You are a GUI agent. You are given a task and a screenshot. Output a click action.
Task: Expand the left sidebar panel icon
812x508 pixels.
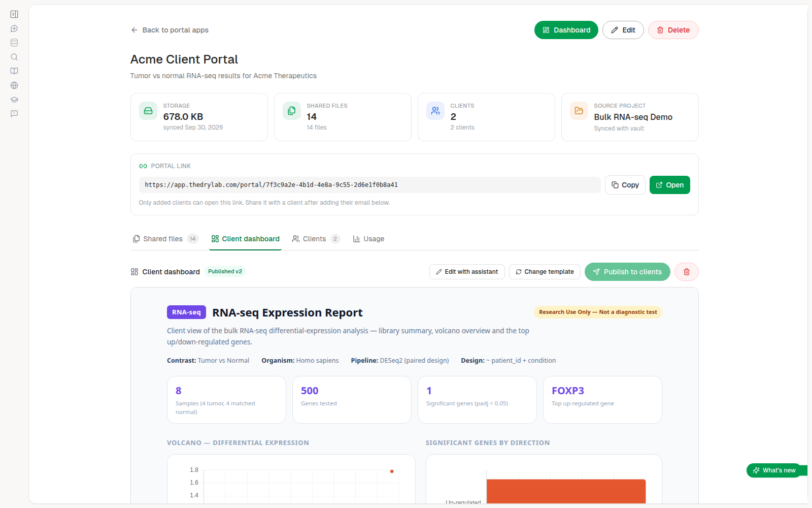tap(14, 14)
